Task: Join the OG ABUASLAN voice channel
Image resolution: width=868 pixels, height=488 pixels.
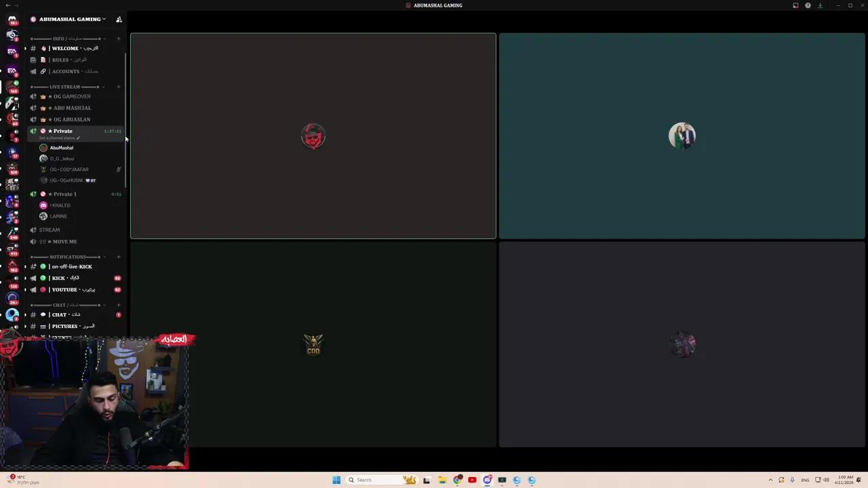Action: [75, 119]
